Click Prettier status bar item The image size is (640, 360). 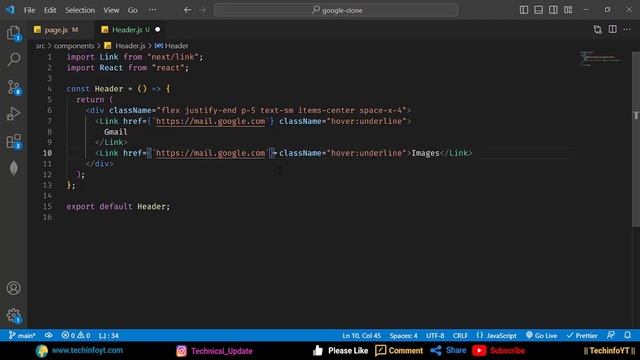(x=582, y=336)
